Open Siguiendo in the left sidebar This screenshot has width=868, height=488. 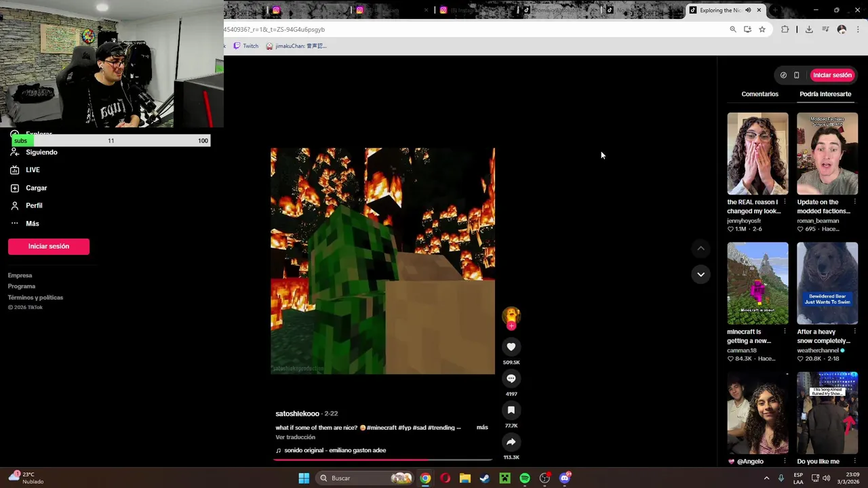(41, 152)
